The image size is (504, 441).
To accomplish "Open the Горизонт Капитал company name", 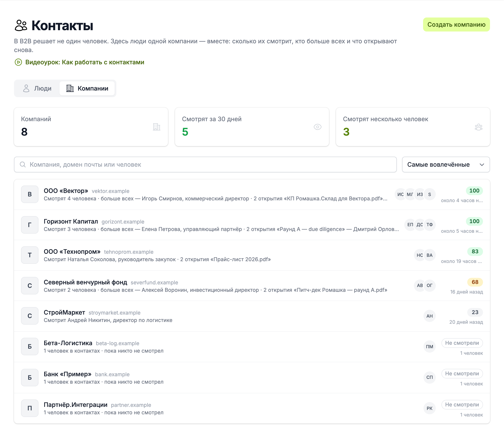I will (x=71, y=221).
